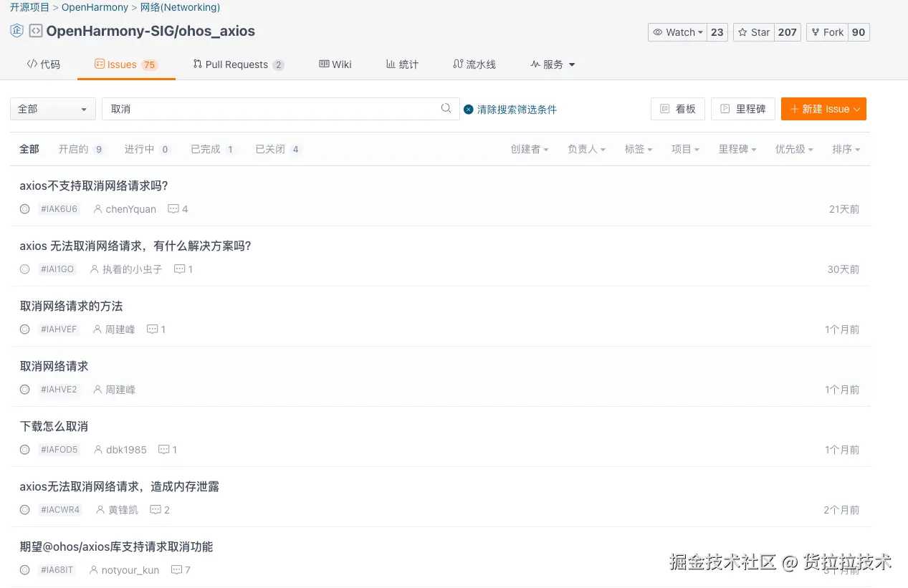Screen dimensions: 908x588
Task: Expand the 标签 filter dropdown
Action: tap(639, 149)
